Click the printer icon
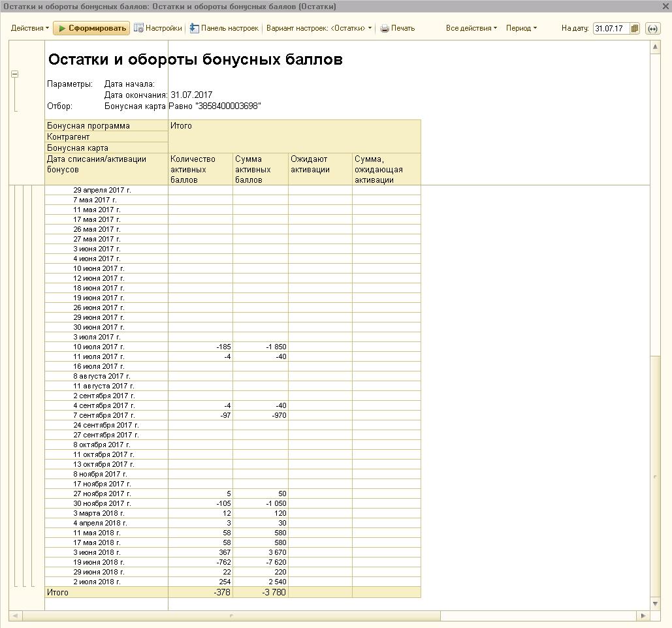This screenshot has height=628, width=672. click(x=385, y=28)
